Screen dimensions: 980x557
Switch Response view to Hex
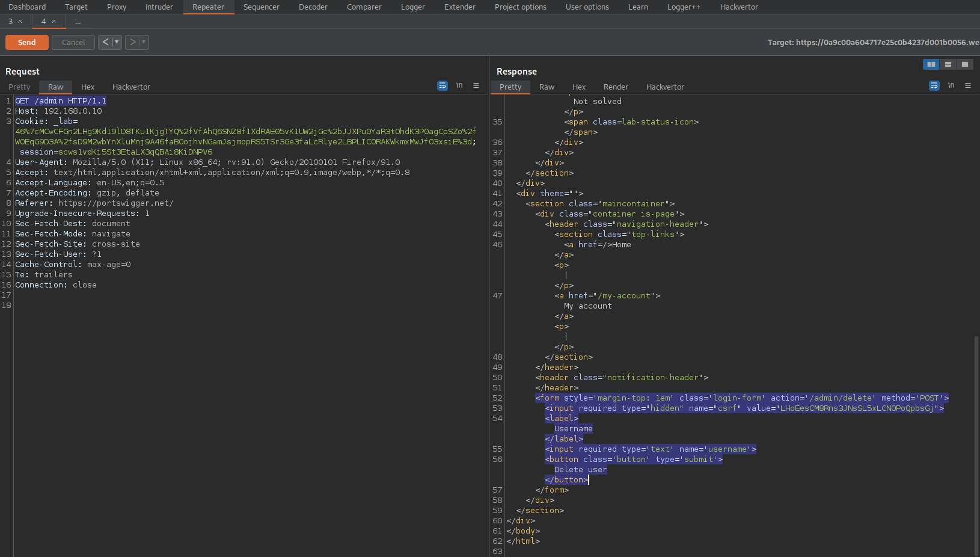click(x=579, y=87)
